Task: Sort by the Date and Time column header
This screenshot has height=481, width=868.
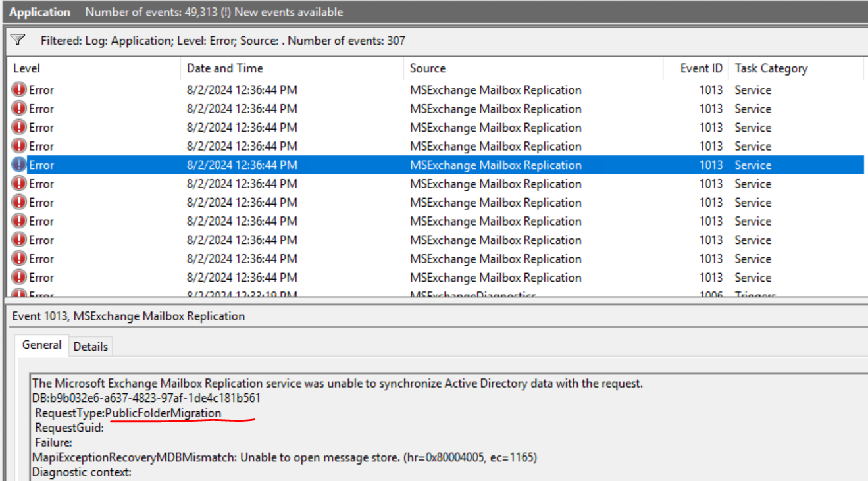Action: click(x=225, y=68)
